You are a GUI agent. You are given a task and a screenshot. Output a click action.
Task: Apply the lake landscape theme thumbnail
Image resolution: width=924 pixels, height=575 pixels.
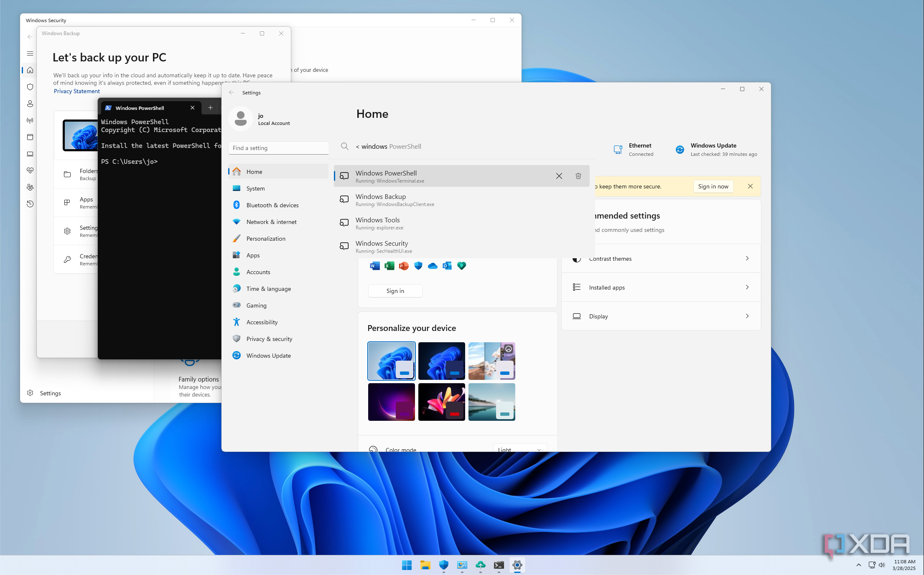[491, 402]
